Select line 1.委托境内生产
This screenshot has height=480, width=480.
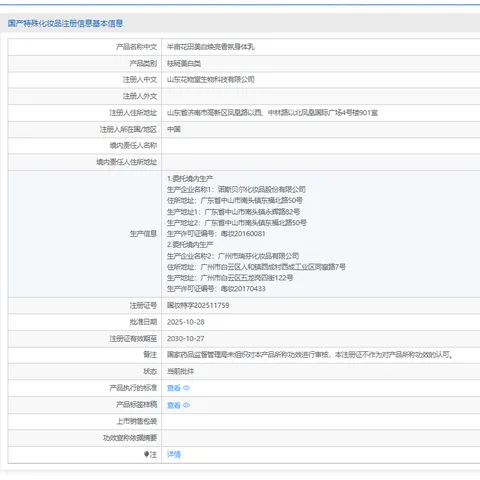point(190,179)
